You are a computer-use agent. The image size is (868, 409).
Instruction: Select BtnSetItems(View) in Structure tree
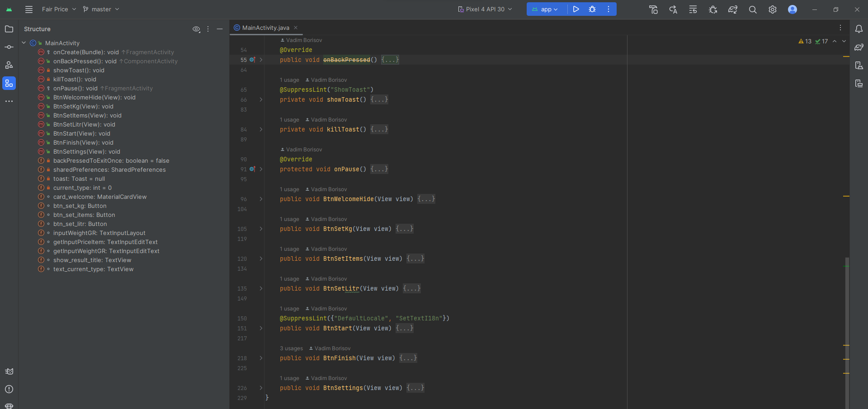point(87,115)
